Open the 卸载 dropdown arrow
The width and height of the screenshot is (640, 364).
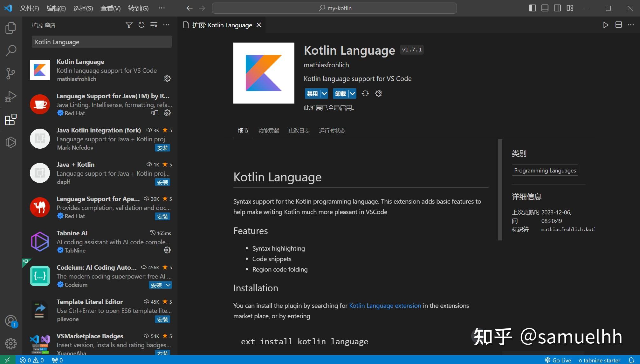[x=352, y=93]
